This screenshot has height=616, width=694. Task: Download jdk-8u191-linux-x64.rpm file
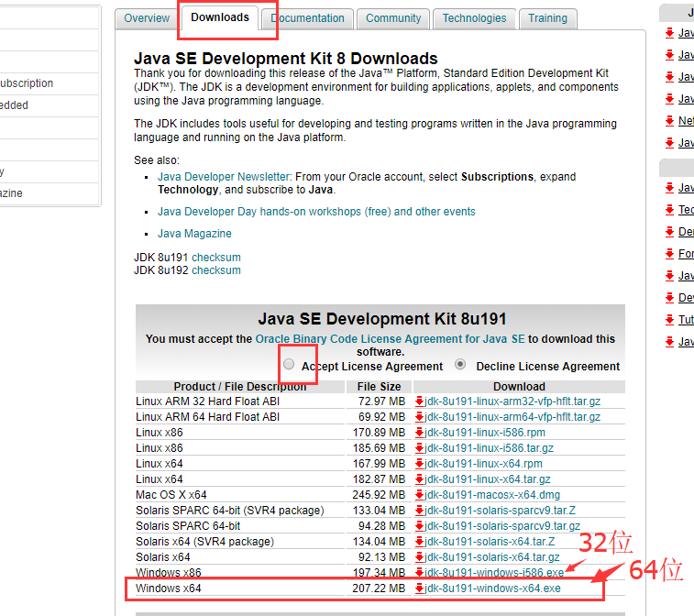[x=483, y=464]
